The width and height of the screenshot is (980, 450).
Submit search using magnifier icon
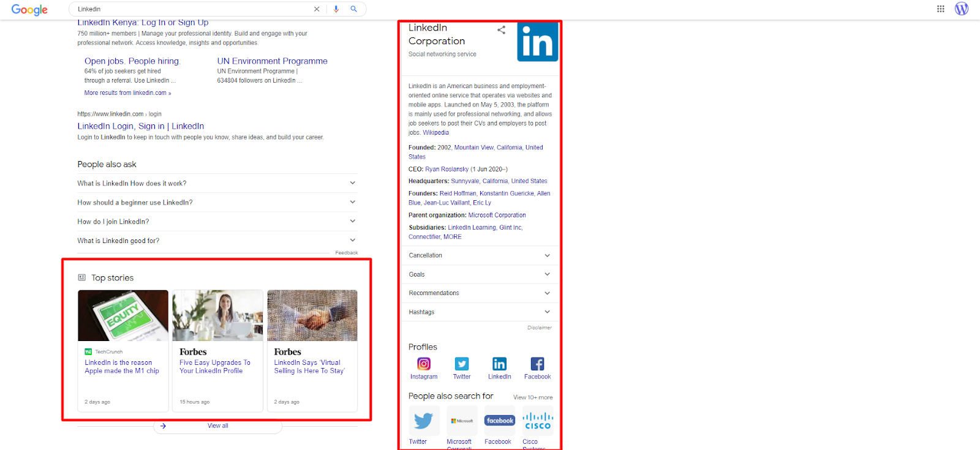[353, 9]
